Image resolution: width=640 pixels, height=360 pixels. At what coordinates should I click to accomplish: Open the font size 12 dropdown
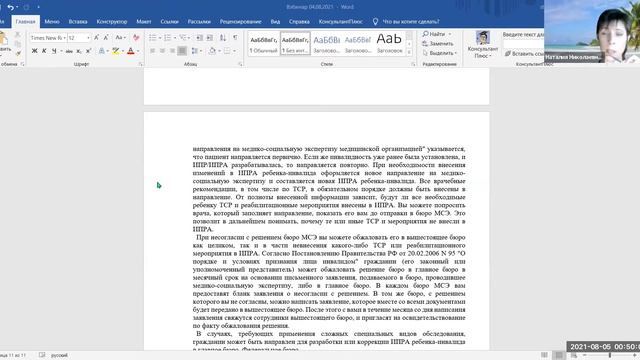point(88,38)
